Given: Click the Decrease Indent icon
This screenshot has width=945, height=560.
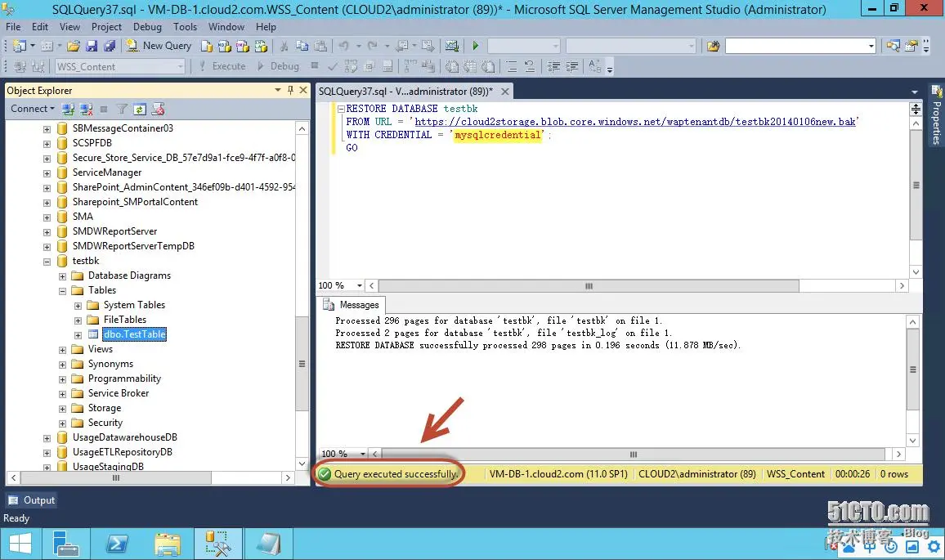Looking at the screenshot, I should point(553,66).
